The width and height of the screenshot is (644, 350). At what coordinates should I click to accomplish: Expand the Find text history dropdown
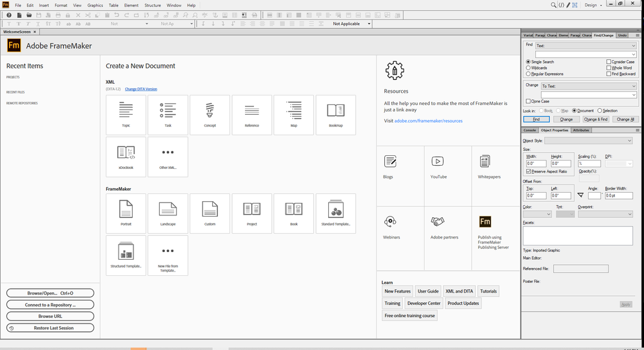(634, 54)
